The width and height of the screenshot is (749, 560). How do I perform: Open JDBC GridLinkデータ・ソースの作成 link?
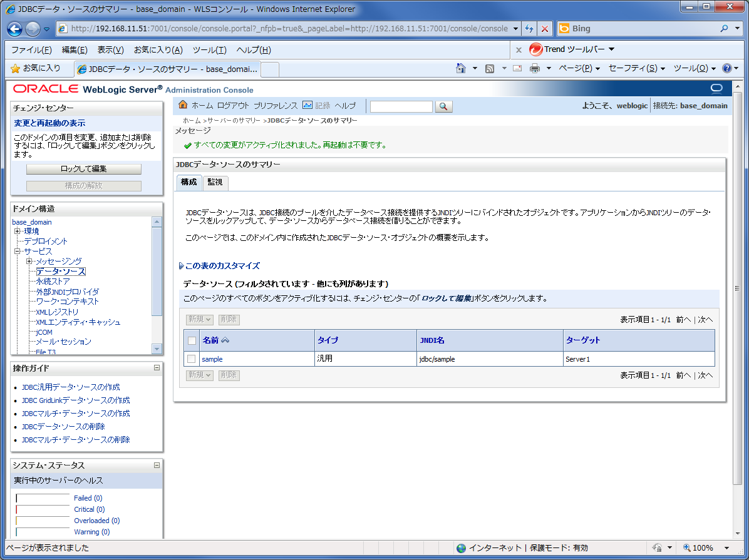pyautogui.click(x=76, y=400)
